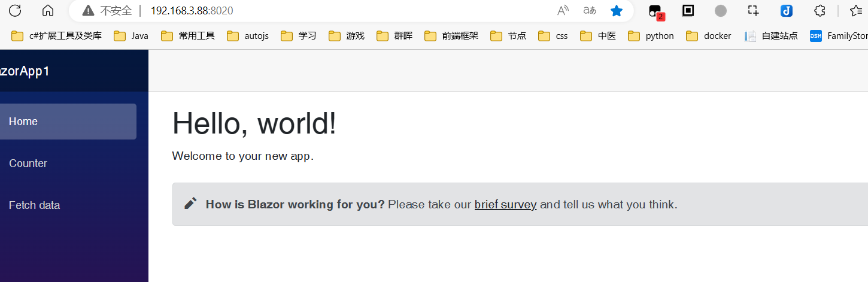Screen dimensions: 868x282
Task: Open the black square extension icon
Action: pos(688,10)
